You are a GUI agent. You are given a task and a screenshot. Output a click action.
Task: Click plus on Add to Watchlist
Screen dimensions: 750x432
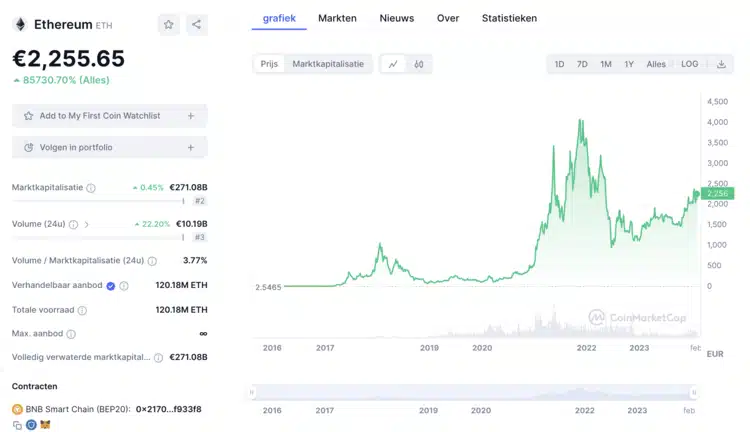[x=191, y=116]
